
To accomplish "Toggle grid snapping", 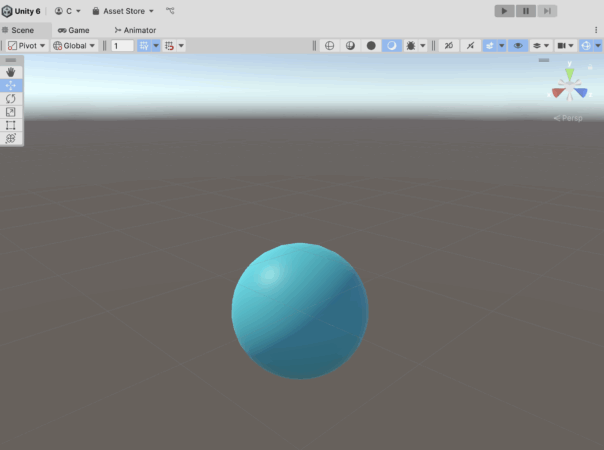I will 169,45.
